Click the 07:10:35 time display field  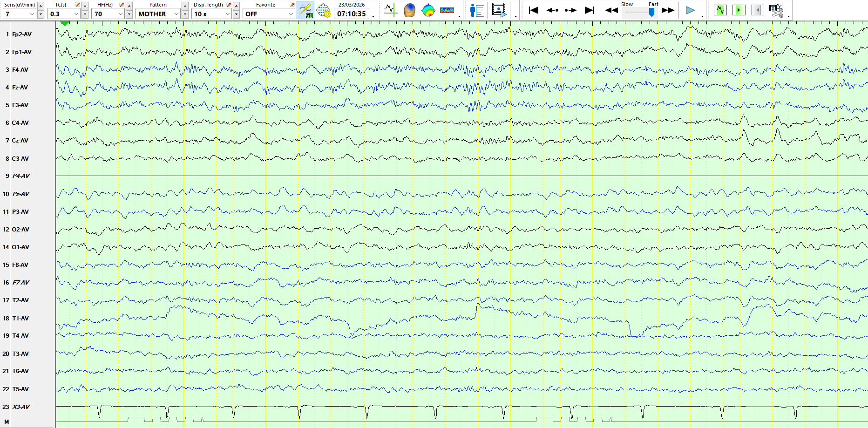352,14
